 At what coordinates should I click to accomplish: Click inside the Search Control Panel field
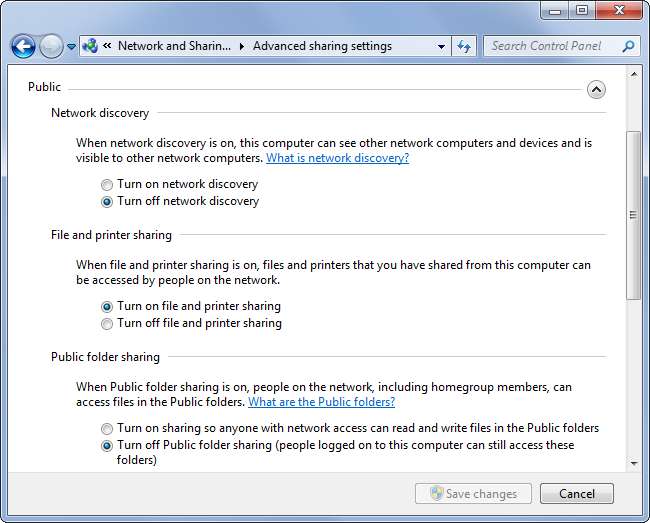[552, 46]
